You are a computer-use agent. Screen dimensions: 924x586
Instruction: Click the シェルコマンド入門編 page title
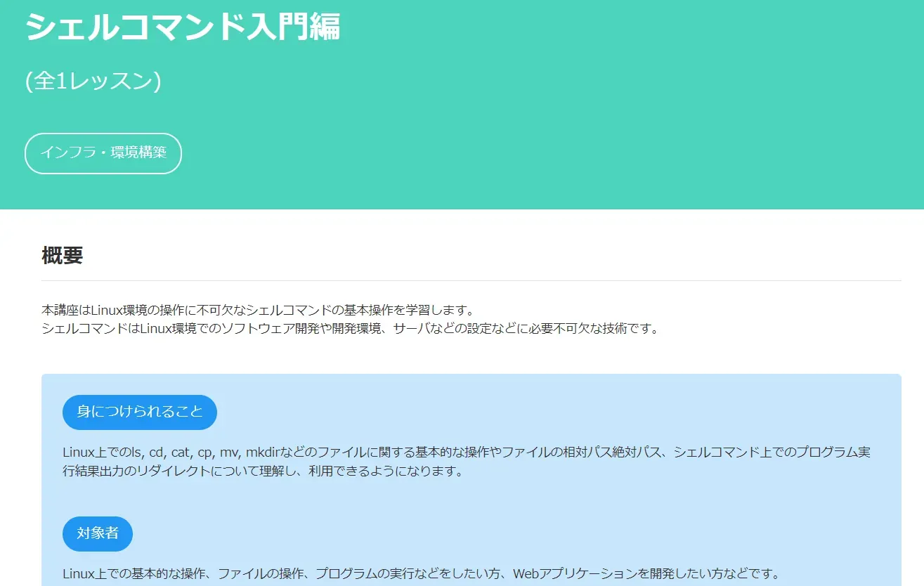[x=183, y=27]
